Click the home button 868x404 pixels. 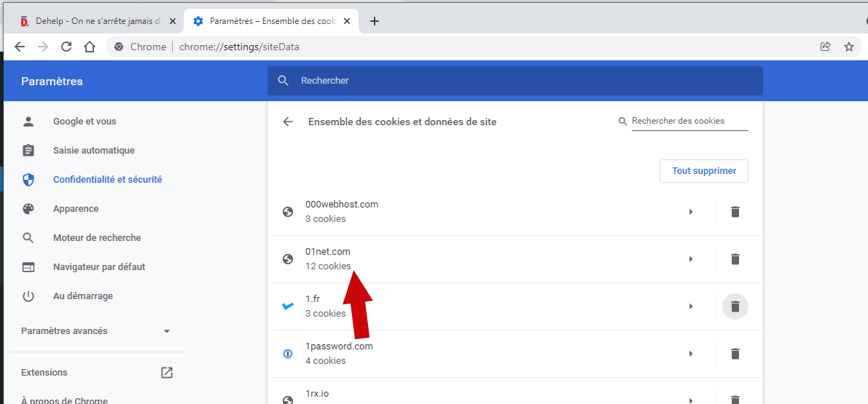pos(90,47)
